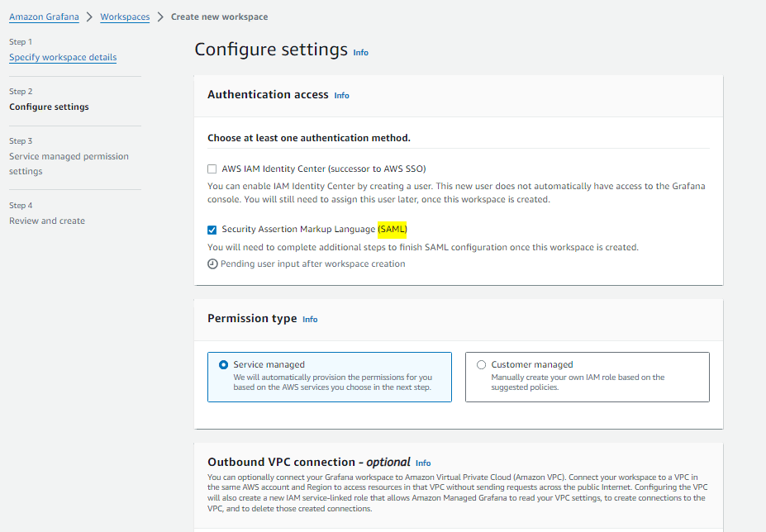Open Review and create step

coord(47,221)
